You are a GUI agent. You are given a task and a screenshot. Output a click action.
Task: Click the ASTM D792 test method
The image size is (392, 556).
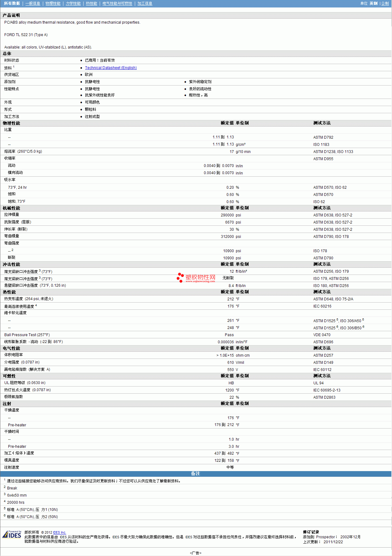coord(323,137)
